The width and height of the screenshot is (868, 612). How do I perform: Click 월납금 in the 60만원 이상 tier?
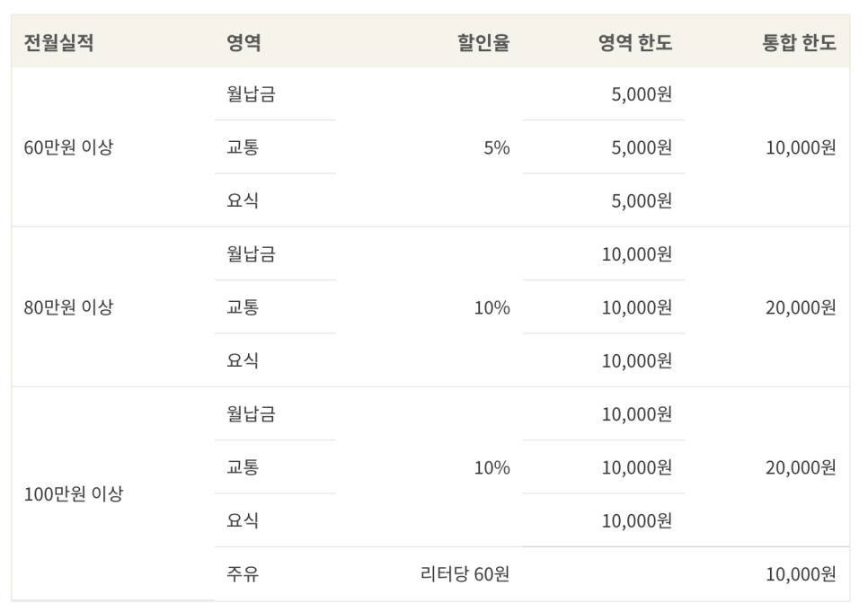(251, 94)
